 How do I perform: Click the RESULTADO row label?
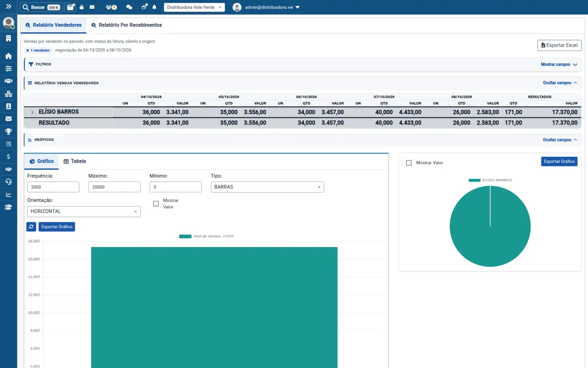[54, 123]
